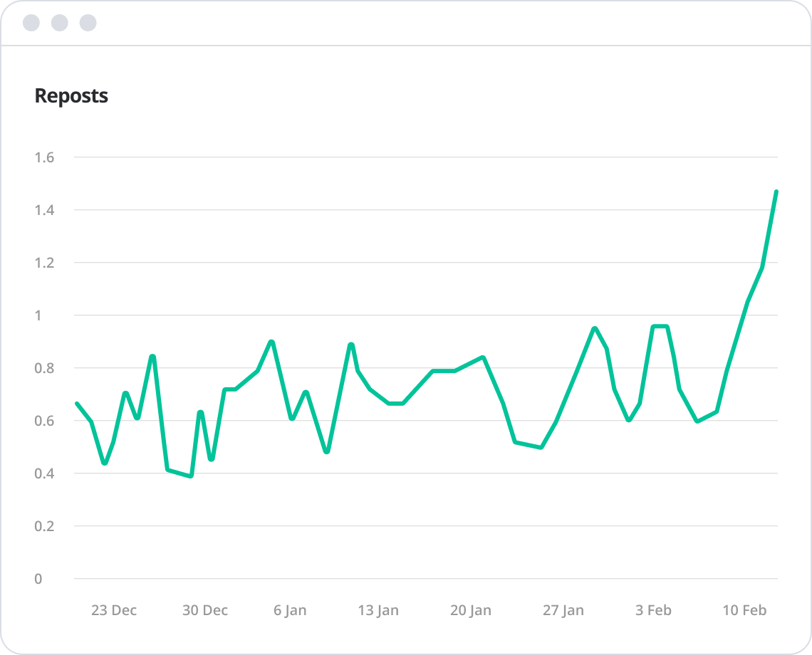Screen dimensions: 812x655
Task: Click the 0.4 y-axis value
Action: pos(44,473)
